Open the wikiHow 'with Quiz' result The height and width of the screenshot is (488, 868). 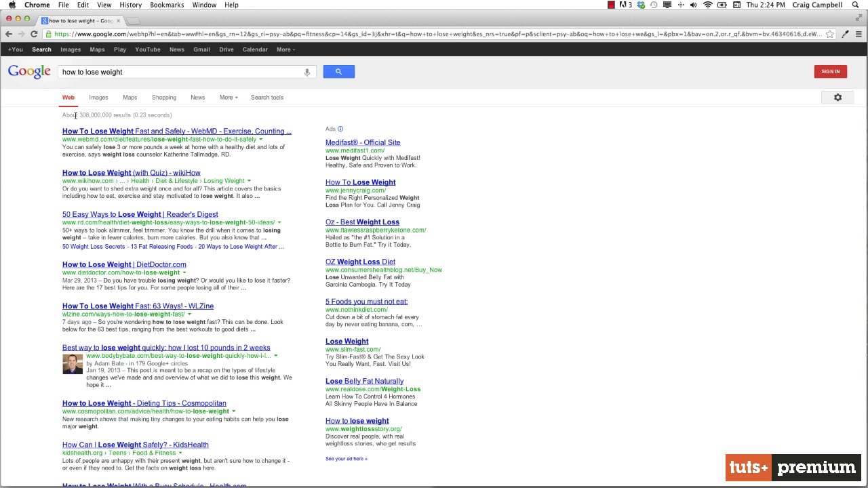pyautogui.click(x=132, y=173)
